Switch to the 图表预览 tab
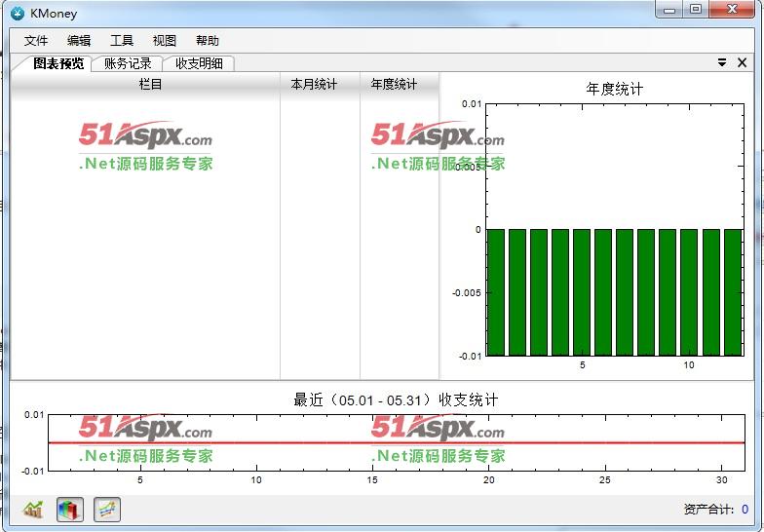The height and width of the screenshot is (532, 764). click(x=58, y=63)
